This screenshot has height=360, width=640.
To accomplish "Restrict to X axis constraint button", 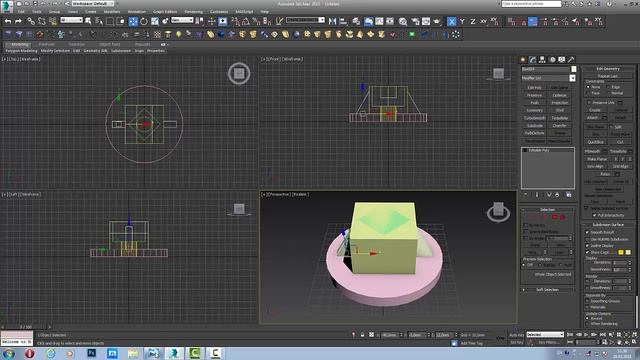I will tap(451, 21).
